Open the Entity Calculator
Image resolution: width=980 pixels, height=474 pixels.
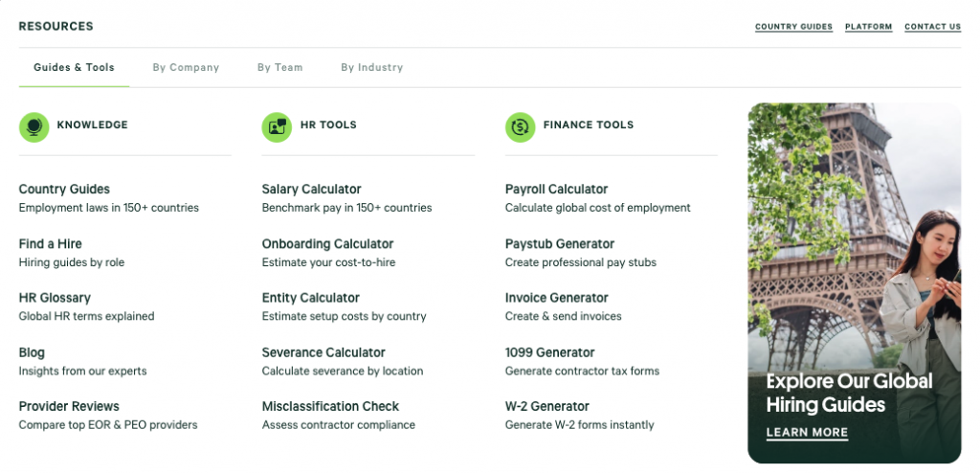click(311, 298)
